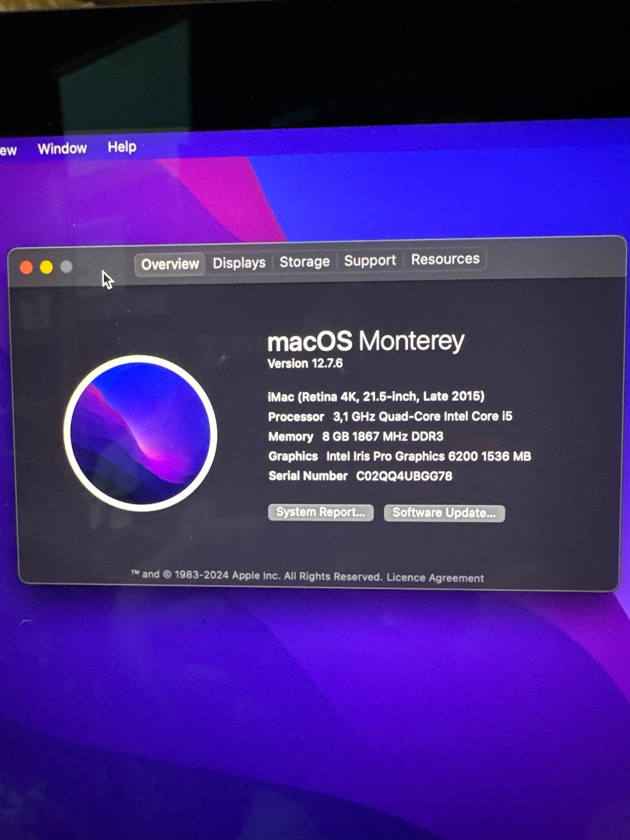
Task: Open the Resources tab
Action: tap(445, 259)
